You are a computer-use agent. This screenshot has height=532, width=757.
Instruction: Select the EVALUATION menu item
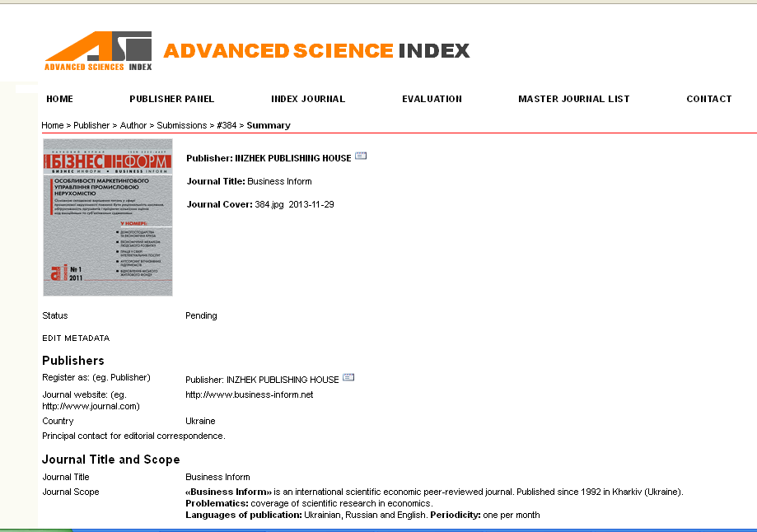[432, 99]
